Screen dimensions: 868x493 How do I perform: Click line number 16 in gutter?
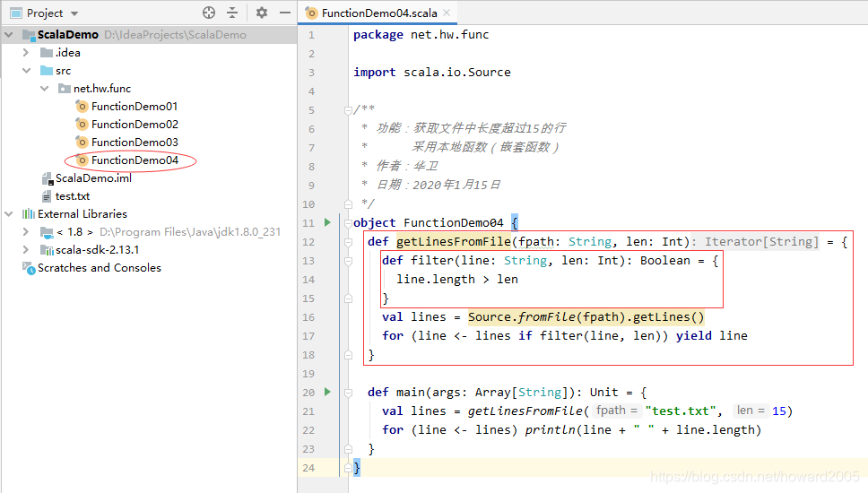[x=308, y=317]
